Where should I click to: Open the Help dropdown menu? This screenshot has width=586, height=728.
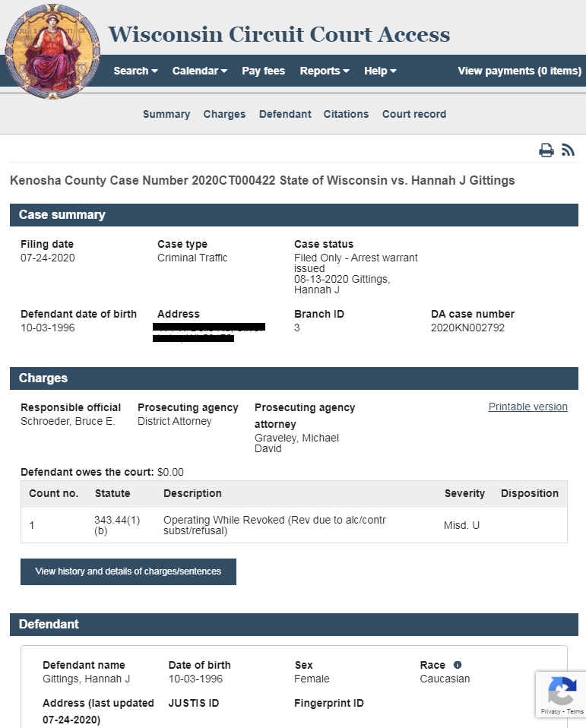tap(380, 71)
